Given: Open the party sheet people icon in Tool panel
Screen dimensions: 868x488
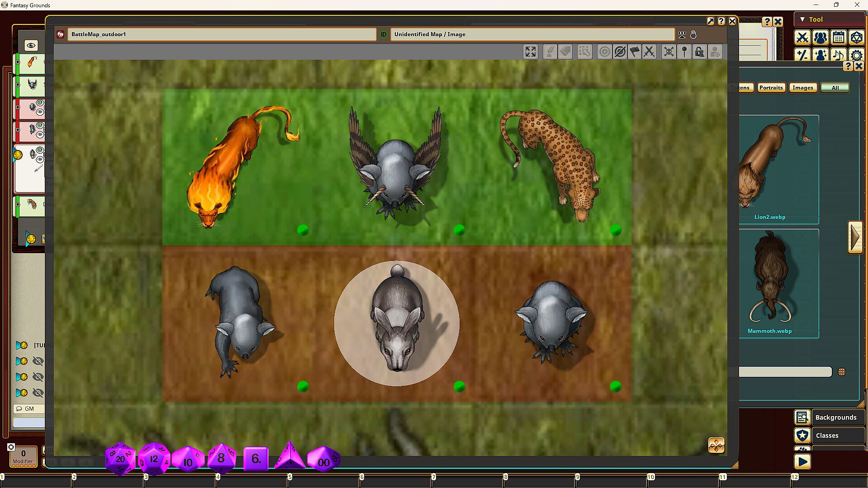Looking at the screenshot, I should click(x=820, y=38).
